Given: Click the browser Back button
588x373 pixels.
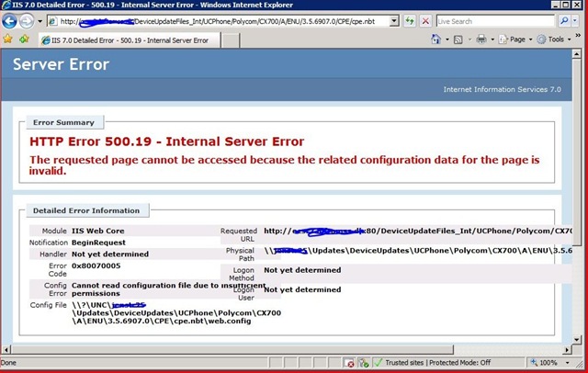Looking at the screenshot, I should [13, 20].
